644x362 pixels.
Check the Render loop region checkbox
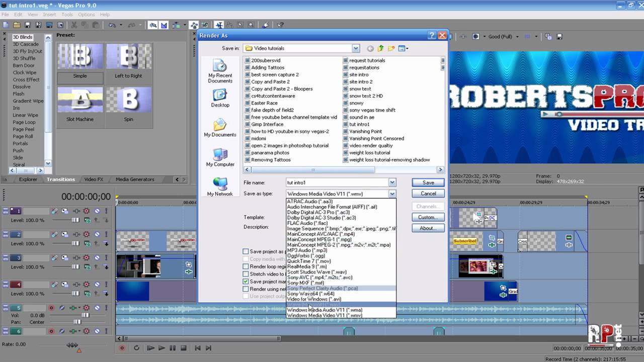coord(246,266)
